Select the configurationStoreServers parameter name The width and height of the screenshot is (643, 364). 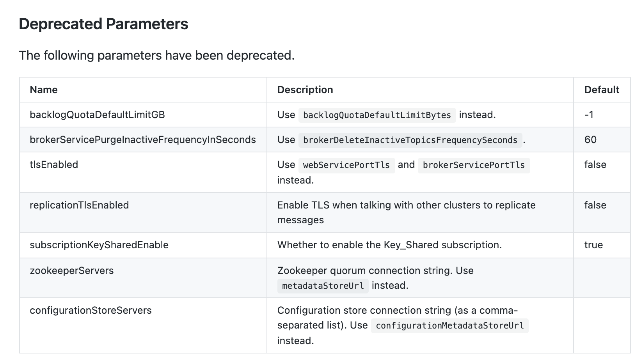pyautogui.click(x=91, y=310)
